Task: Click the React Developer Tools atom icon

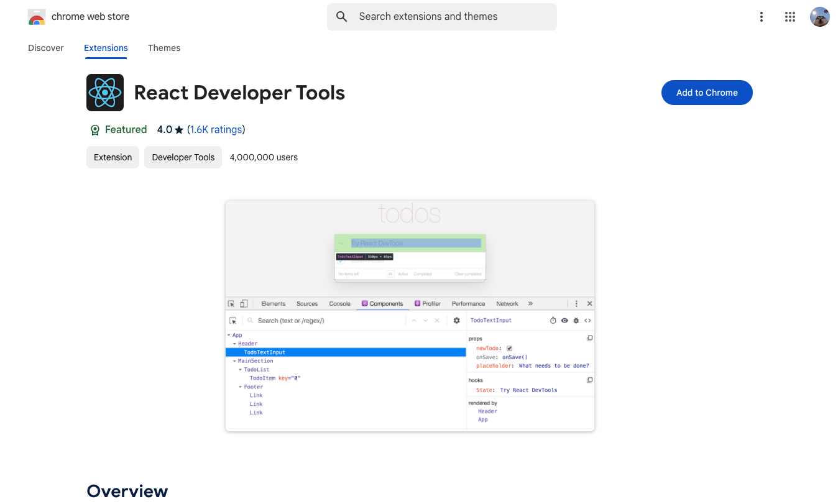Action: click(105, 93)
